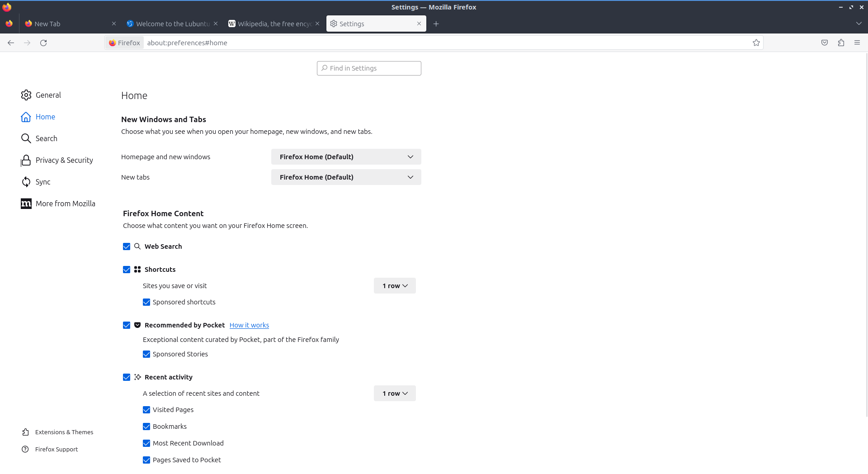Screen dimensions: 868x474
Task: Open the Firefox hamburger application menu
Action: [x=857, y=43]
